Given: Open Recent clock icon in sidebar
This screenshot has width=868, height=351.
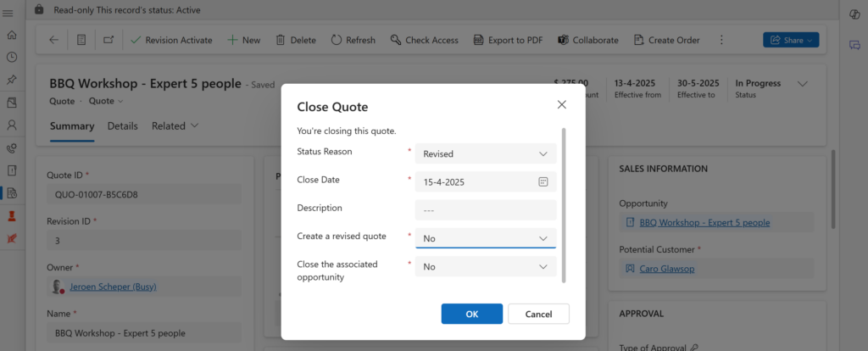Looking at the screenshot, I should tap(11, 58).
